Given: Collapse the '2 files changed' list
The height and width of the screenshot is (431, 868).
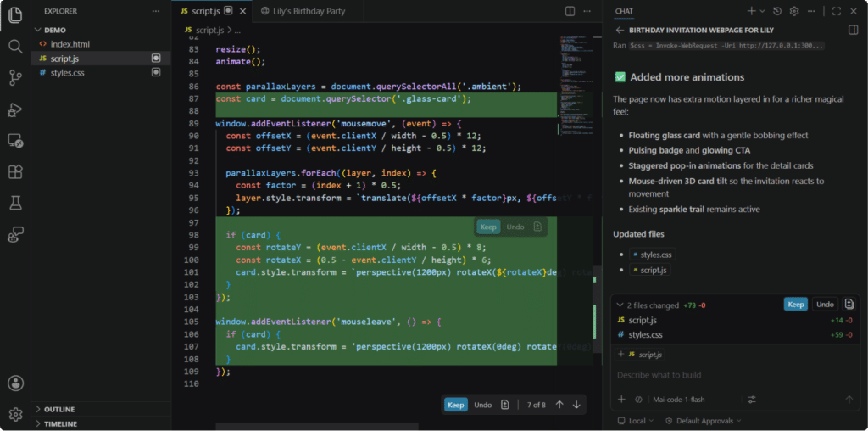Looking at the screenshot, I should pos(620,305).
